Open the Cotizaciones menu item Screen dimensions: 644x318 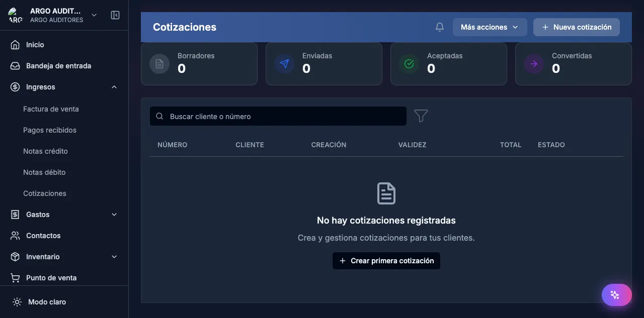click(44, 193)
